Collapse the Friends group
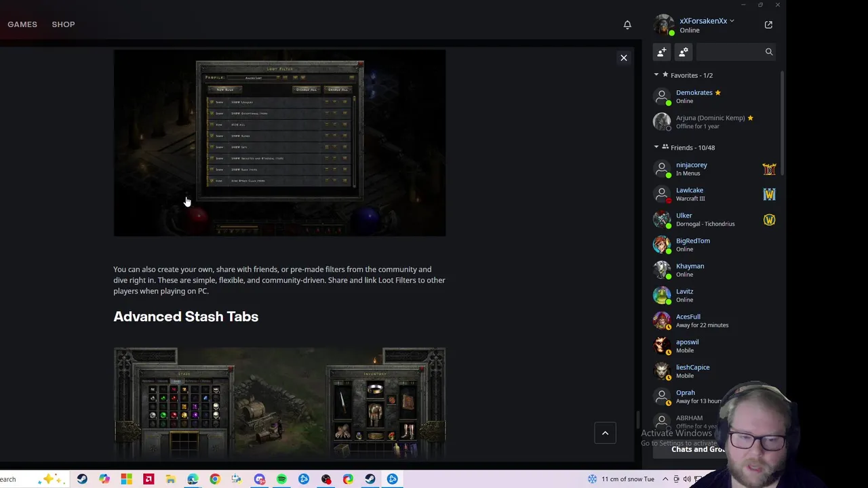 [x=656, y=147]
